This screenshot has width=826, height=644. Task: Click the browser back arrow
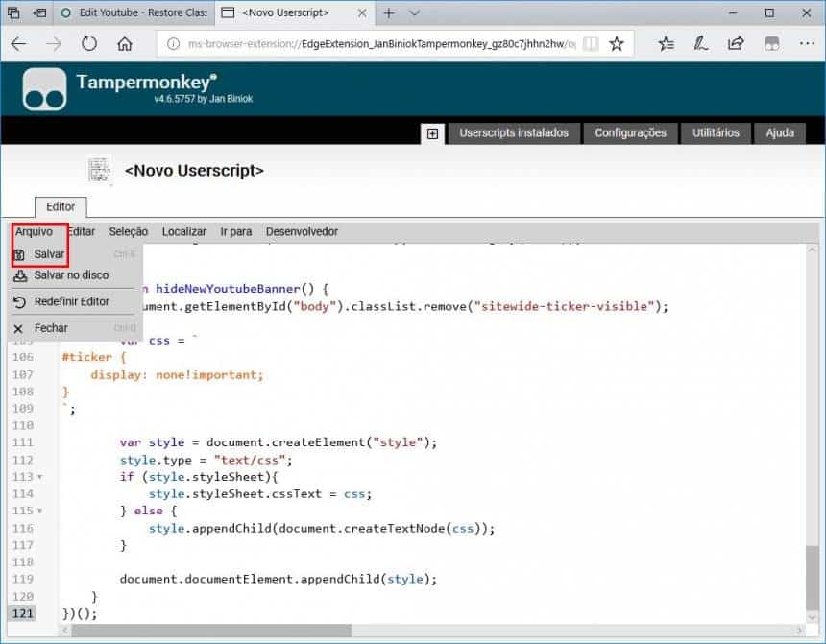(x=18, y=44)
